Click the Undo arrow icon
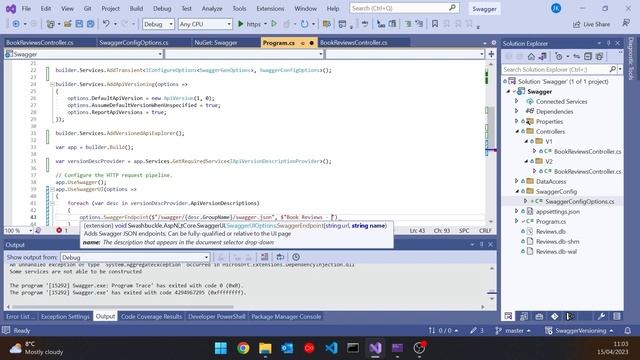The image size is (640, 360). pyautogui.click(x=106, y=24)
